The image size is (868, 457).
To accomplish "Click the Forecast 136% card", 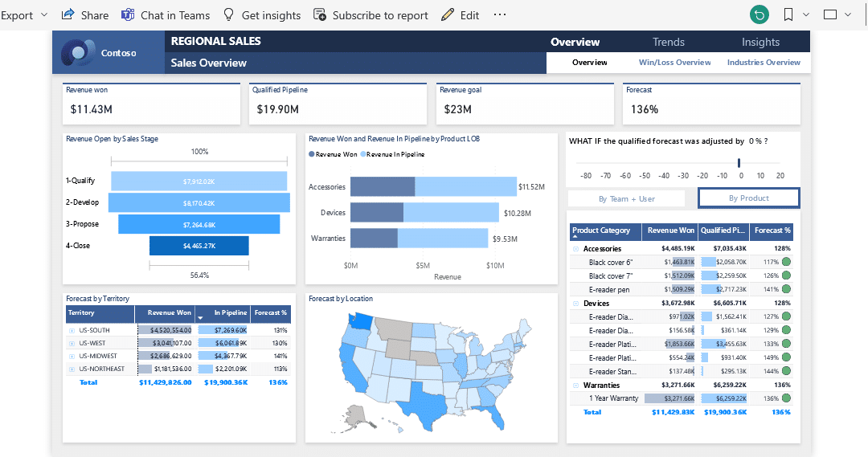I will [711, 104].
